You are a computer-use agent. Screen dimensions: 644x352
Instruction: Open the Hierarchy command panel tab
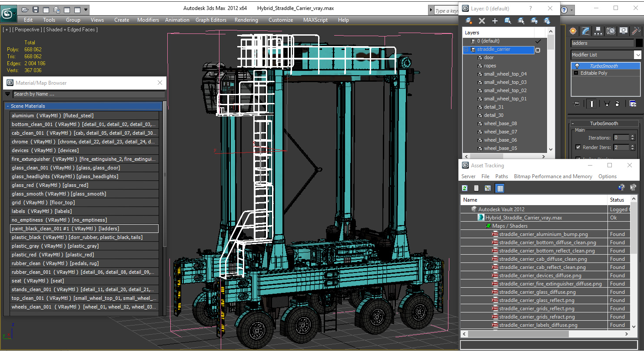598,31
